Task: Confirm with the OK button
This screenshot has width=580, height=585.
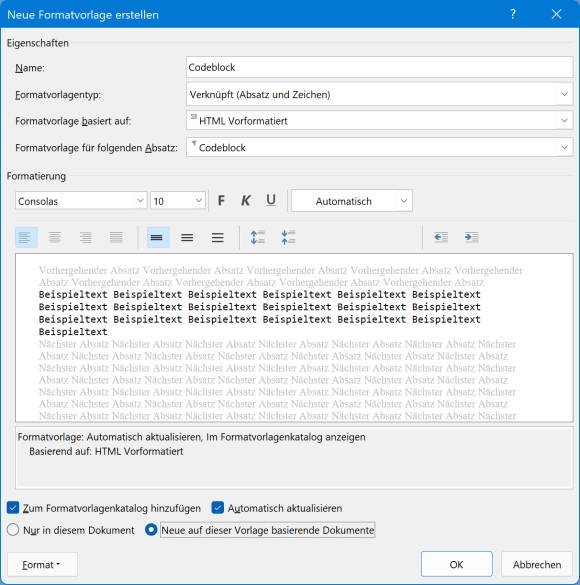Action: pos(457,564)
